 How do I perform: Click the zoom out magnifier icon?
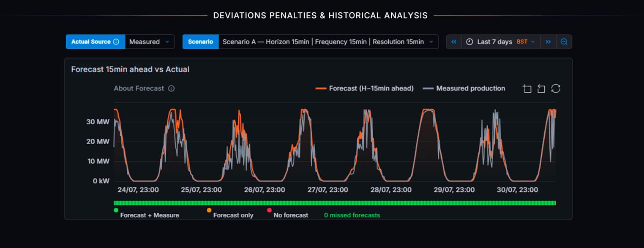(x=564, y=42)
